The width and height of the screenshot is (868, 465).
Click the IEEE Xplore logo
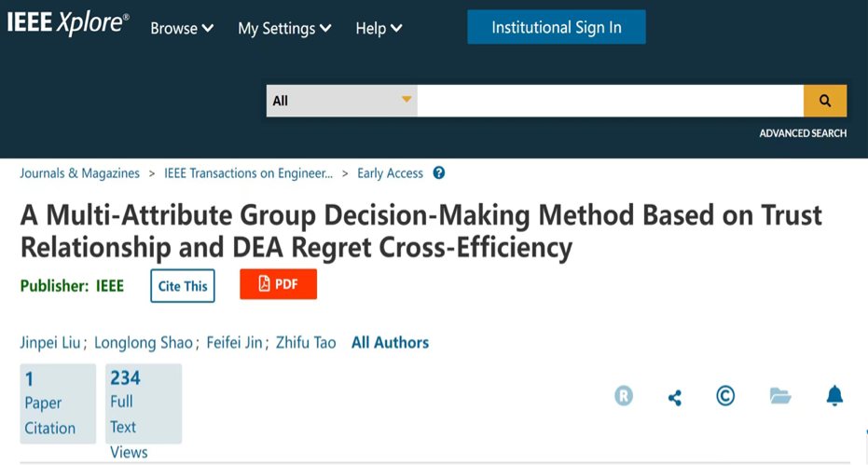click(68, 25)
